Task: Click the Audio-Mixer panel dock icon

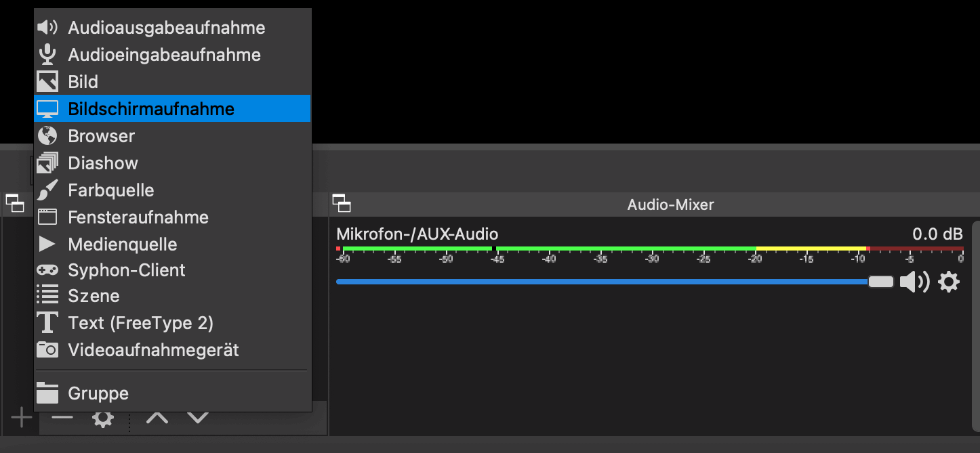Action: coord(343,202)
